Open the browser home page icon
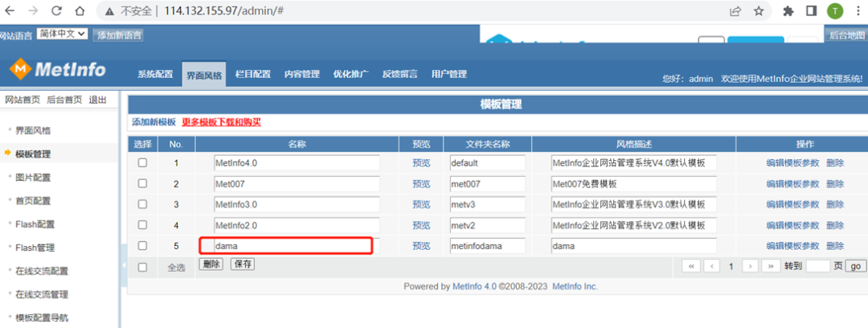The width and height of the screenshot is (868, 328). click(x=80, y=10)
